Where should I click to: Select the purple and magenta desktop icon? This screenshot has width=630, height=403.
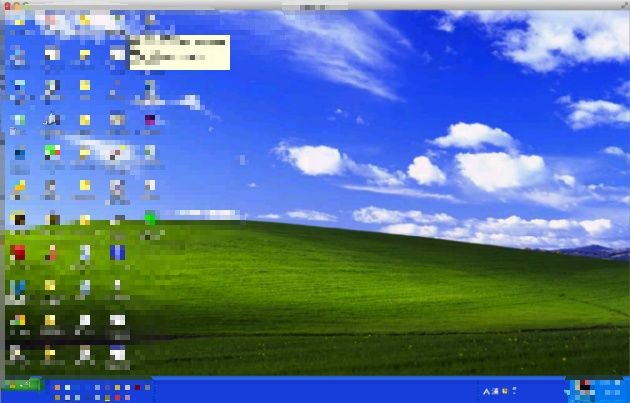pyautogui.click(x=150, y=120)
